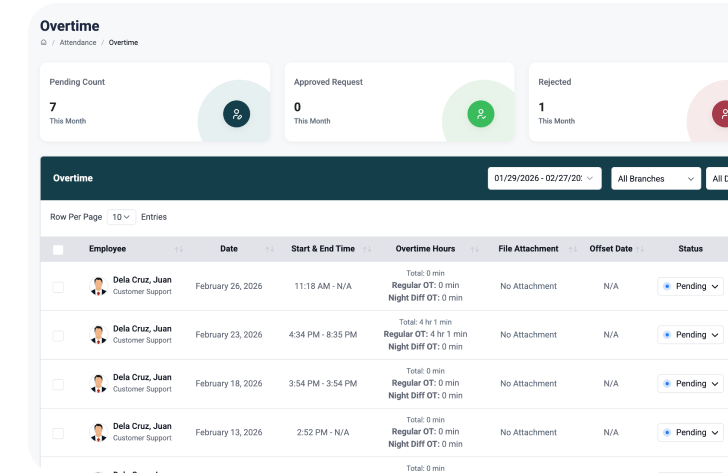Check the February 26, 2026 row checkbox

pyautogui.click(x=58, y=287)
